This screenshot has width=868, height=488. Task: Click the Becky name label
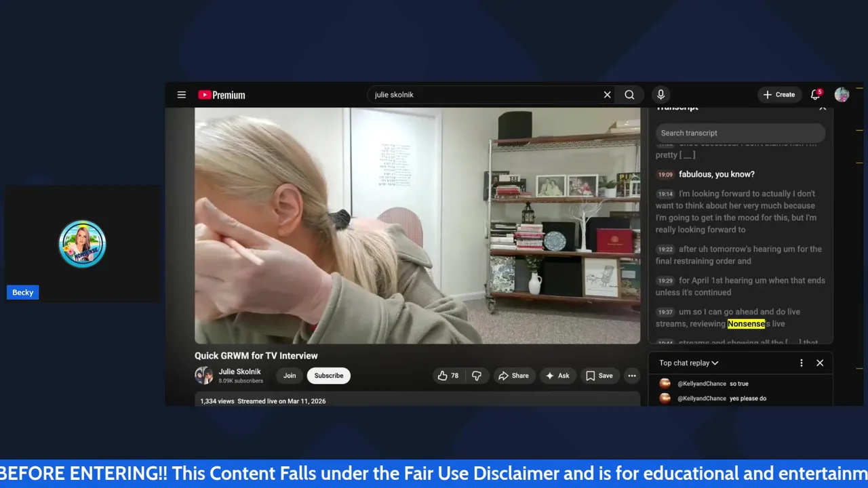[22, 292]
